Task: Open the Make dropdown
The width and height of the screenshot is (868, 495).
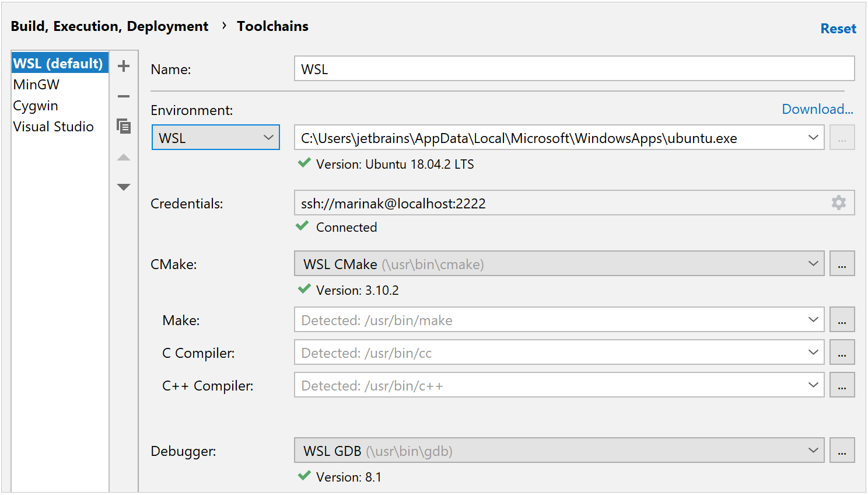Action: pos(559,320)
